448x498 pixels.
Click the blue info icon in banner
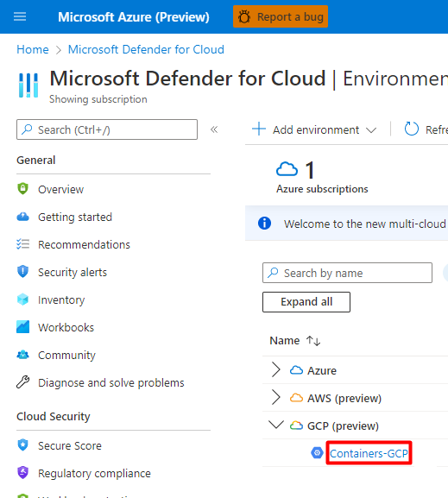point(264,223)
